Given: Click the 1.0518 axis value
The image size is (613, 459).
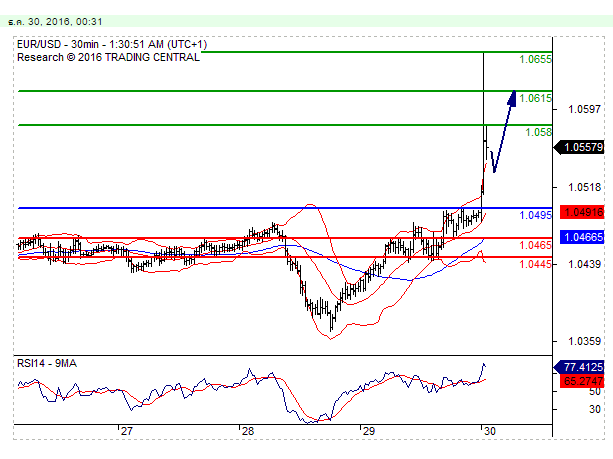Looking at the screenshot, I should coord(584,187).
